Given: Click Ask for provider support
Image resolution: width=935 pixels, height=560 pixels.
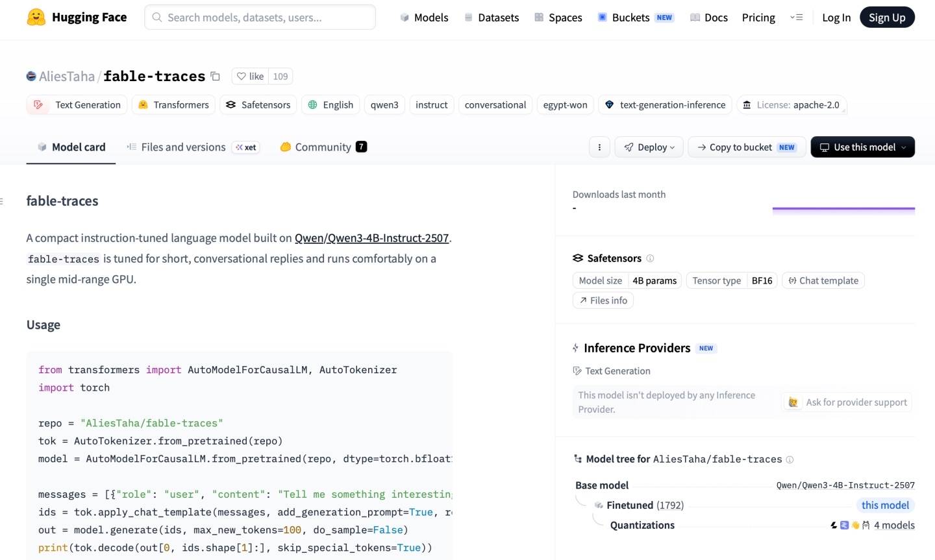Looking at the screenshot, I should [848, 402].
